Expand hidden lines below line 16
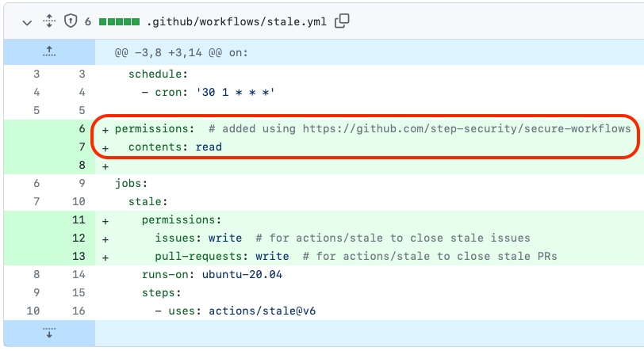This screenshot has height=351, width=644. (49, 333)
